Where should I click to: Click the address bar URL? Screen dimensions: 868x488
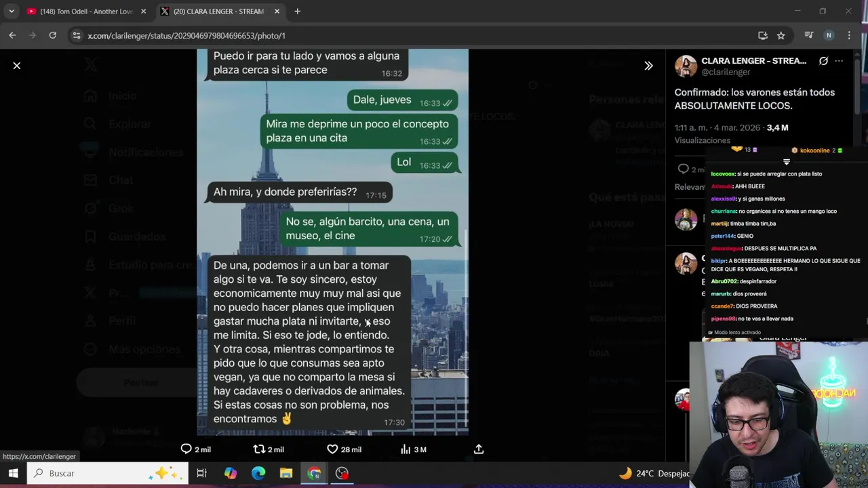click(186, 35)
